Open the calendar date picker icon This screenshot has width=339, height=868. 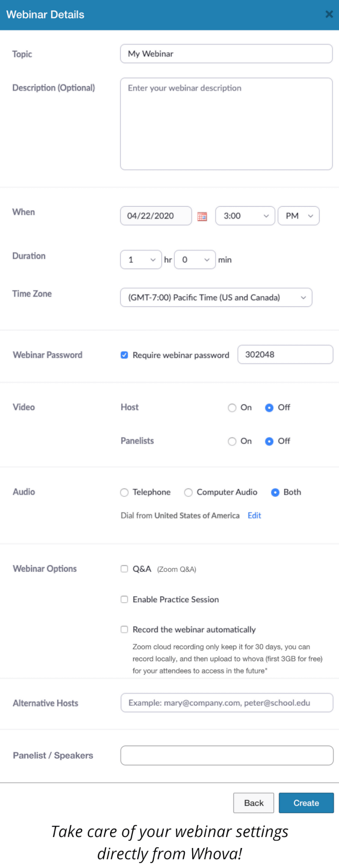click(x=202, y=217)
